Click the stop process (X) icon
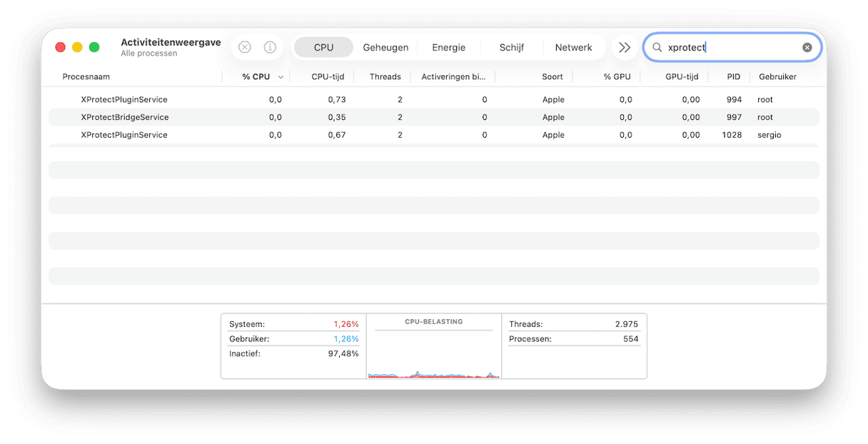Screen dimensions: 868x444 coord(245,47)
